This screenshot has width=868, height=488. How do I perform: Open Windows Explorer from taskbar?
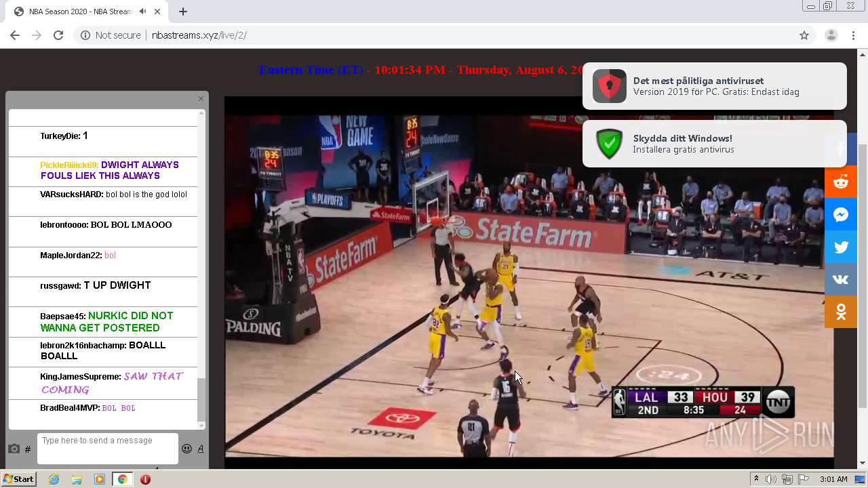(x=77, y=479)
